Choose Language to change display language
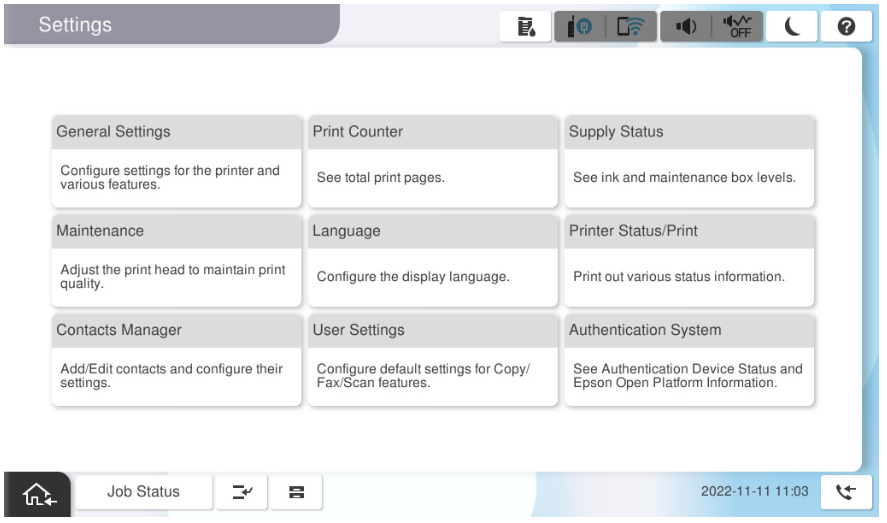The width and height of the screenshot is (887, 523). click(x=432, y=260)
